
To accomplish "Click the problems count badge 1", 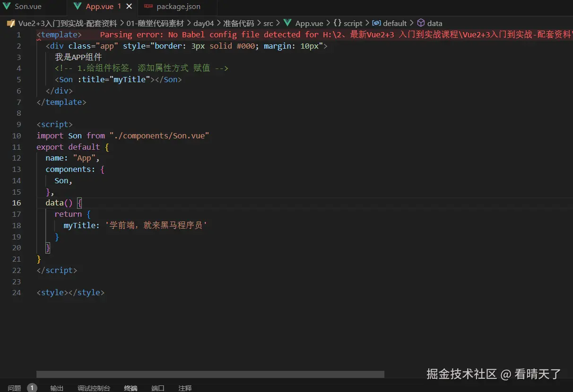I will point(32,388).
